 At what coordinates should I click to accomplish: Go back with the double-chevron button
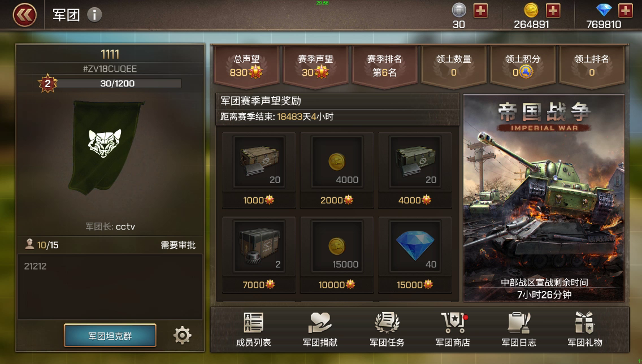click(24, 15)
